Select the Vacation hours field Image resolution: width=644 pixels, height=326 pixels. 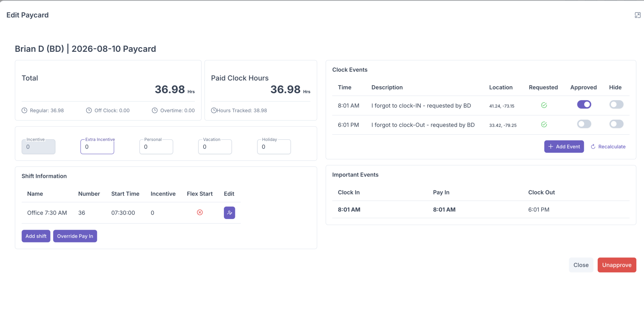215,147
